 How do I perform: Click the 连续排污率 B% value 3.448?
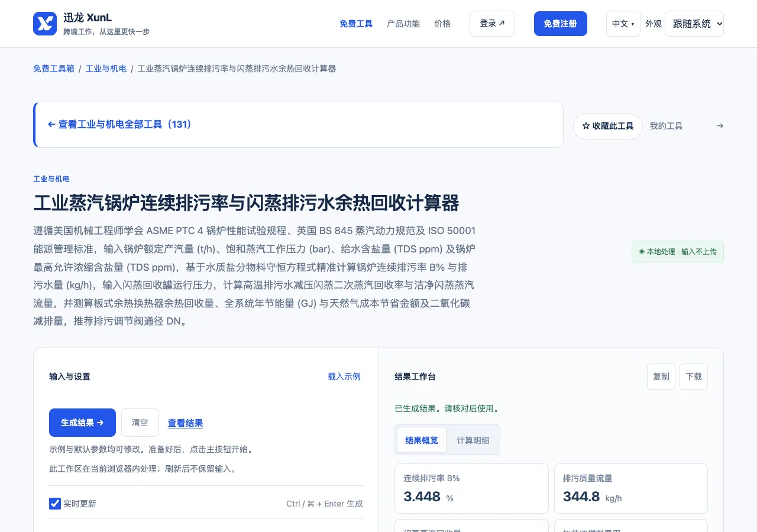422,497
